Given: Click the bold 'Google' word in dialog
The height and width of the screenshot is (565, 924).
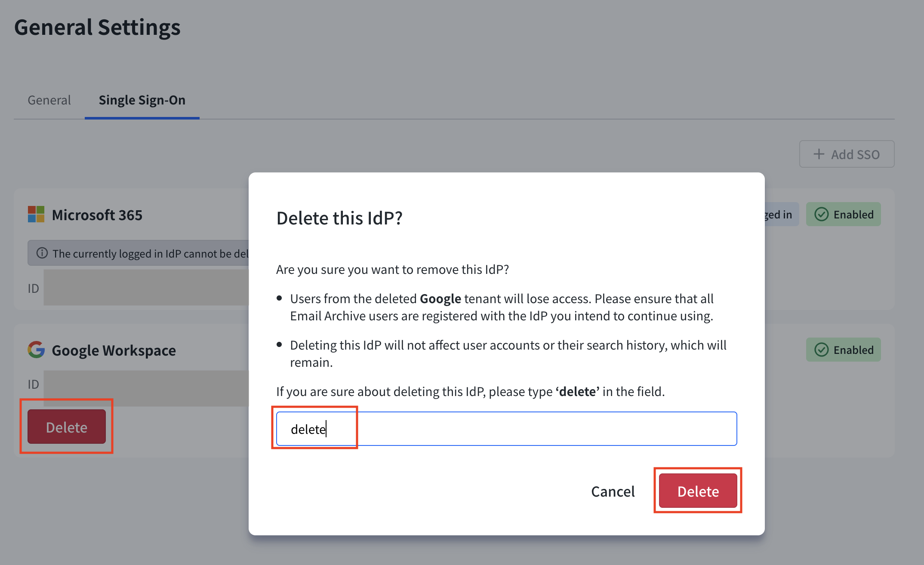Looking at the screenshot, I should (440, 298).
